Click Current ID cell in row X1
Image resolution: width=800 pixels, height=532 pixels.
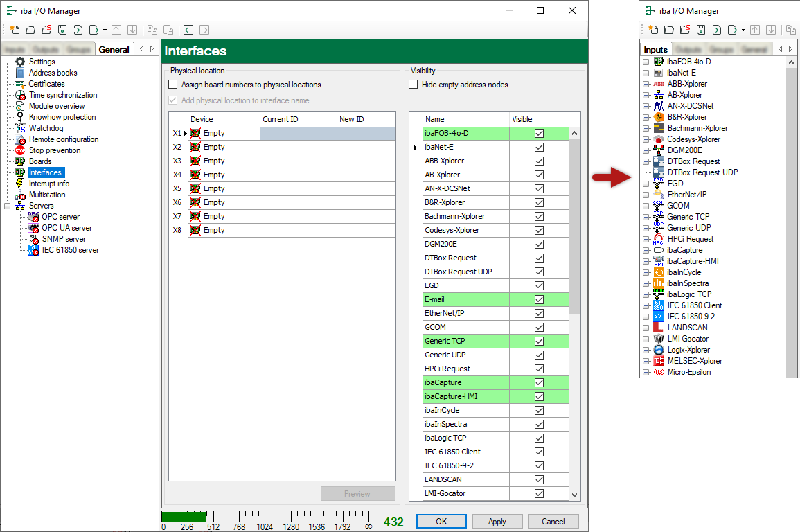299,133
